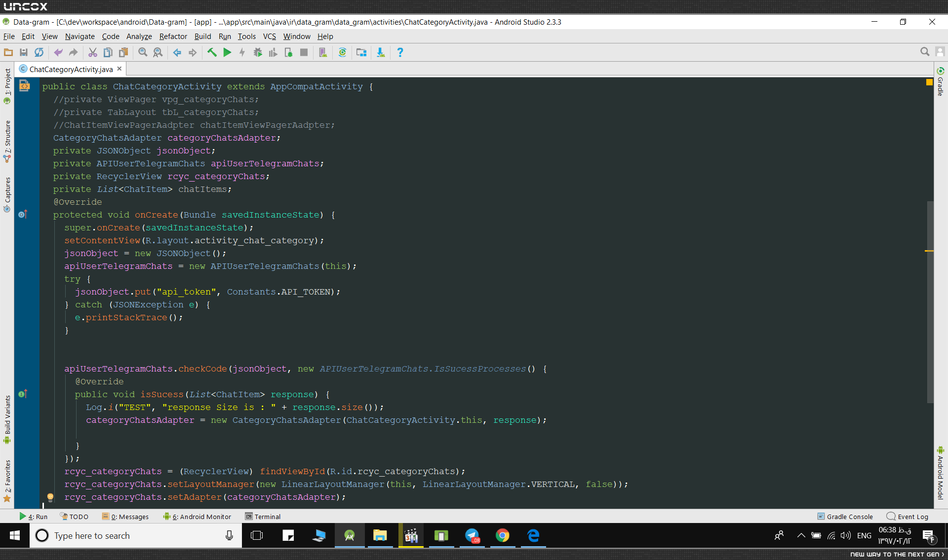Viewport: 948px width, 560px height.
Task: Open Telegram from the taskbar
Action: 473,535
